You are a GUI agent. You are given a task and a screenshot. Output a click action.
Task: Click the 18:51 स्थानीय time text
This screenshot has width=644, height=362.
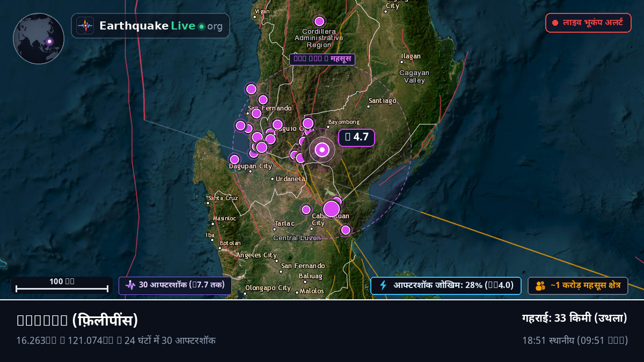point(575,340)
